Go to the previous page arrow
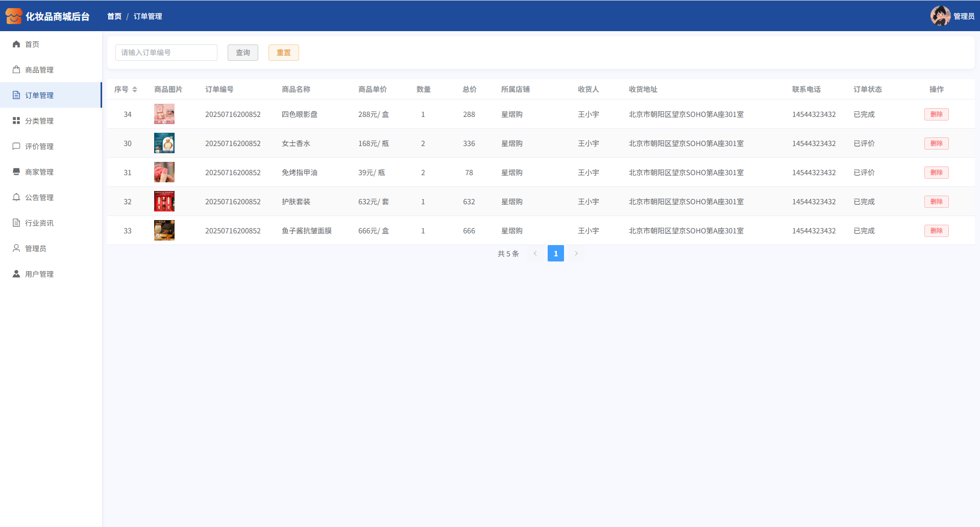Viewport: 980px width, 527px height. coord(535,253)
